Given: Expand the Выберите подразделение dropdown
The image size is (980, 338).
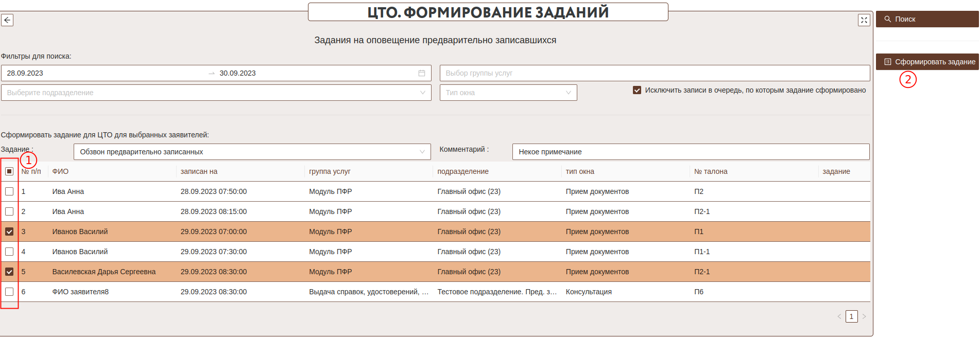Looking at the screenshot, I should (216, 93).
